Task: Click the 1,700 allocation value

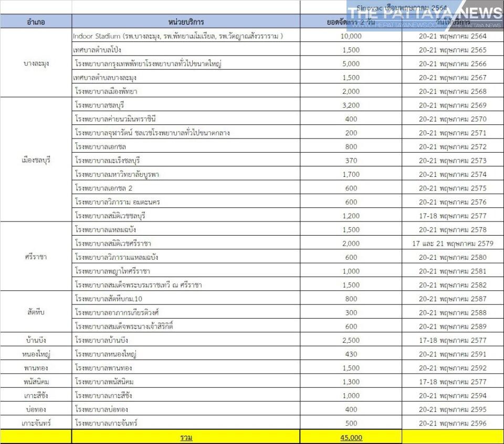Action: pos(351,174)
